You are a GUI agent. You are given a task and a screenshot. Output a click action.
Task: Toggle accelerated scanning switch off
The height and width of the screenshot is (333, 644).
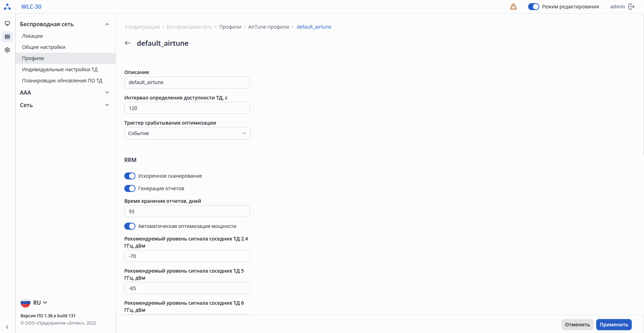(x=130, y=176)
